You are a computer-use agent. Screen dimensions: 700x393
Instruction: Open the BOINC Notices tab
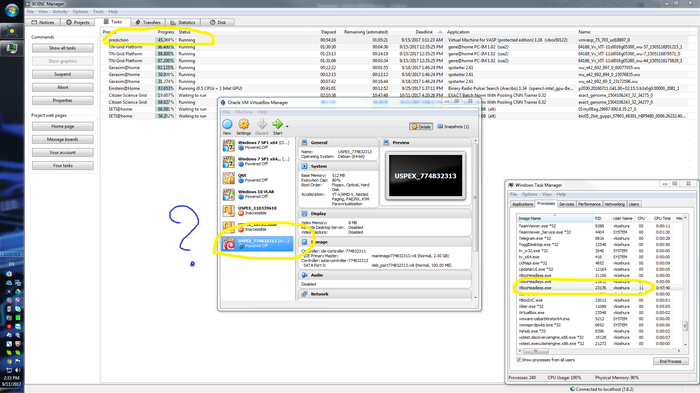coord(43,22)
